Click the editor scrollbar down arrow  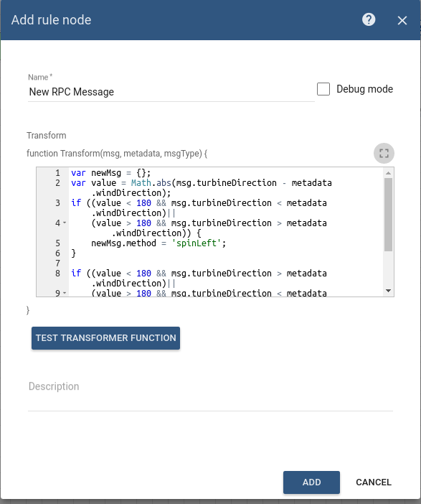click(388, 291)
